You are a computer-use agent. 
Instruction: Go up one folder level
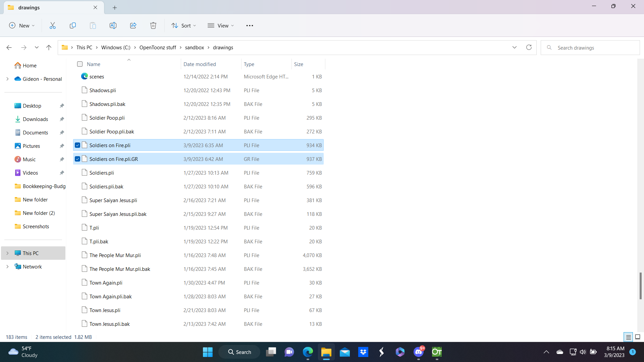click(x=49, y=47)
